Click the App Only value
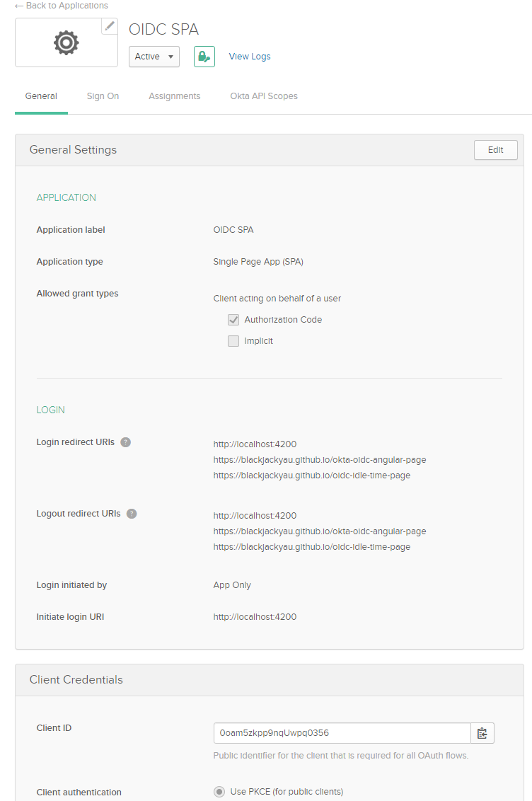Image resolution: width=532 pixels, height=801 pixels. (x=232, y=585)
